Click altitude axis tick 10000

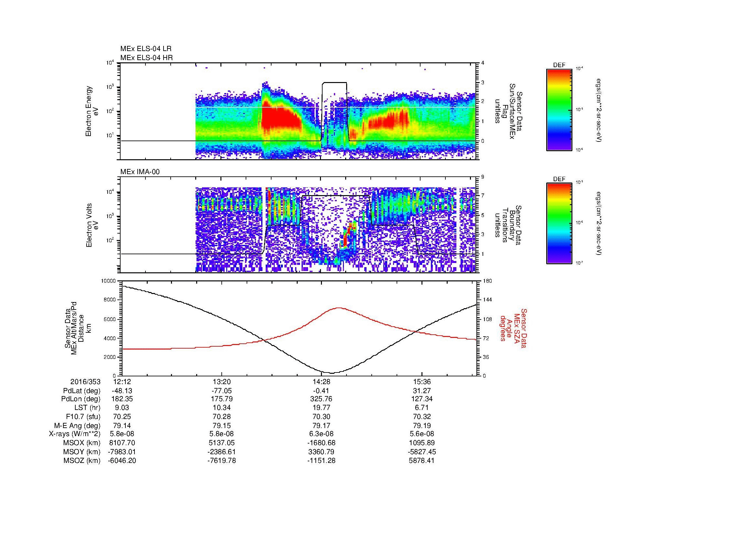coord(108,281)
